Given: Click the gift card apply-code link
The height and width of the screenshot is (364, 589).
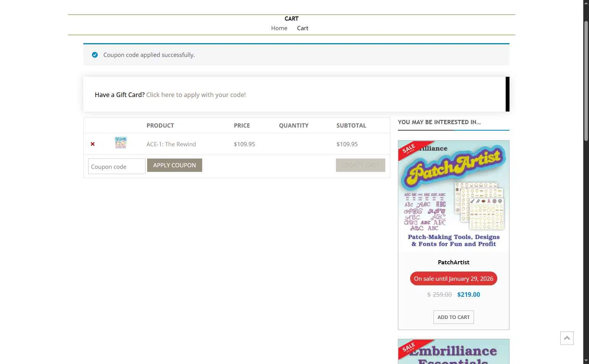Looking at the screenshot, I should (x=196, y=95).
